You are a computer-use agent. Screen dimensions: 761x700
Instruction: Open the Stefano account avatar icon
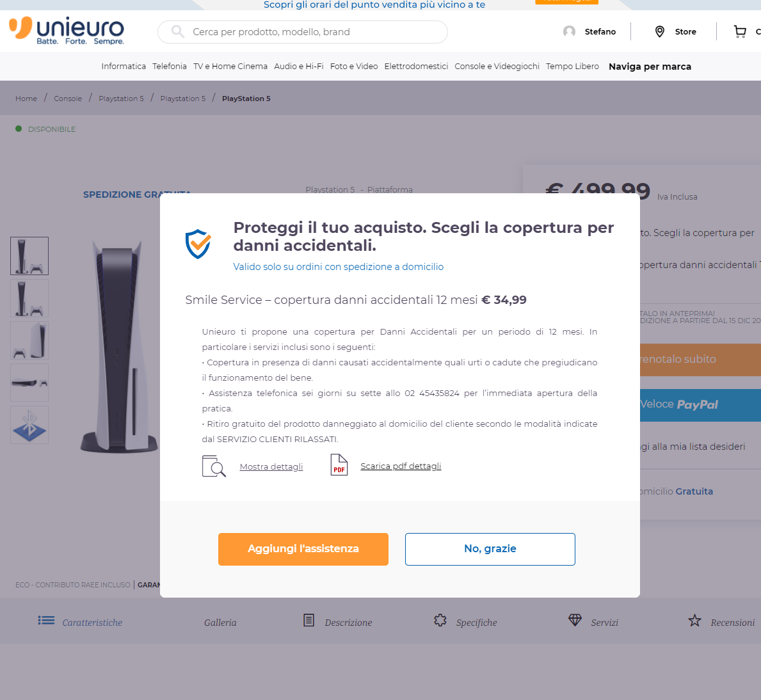pyautogui.click(x=569, y=31)
